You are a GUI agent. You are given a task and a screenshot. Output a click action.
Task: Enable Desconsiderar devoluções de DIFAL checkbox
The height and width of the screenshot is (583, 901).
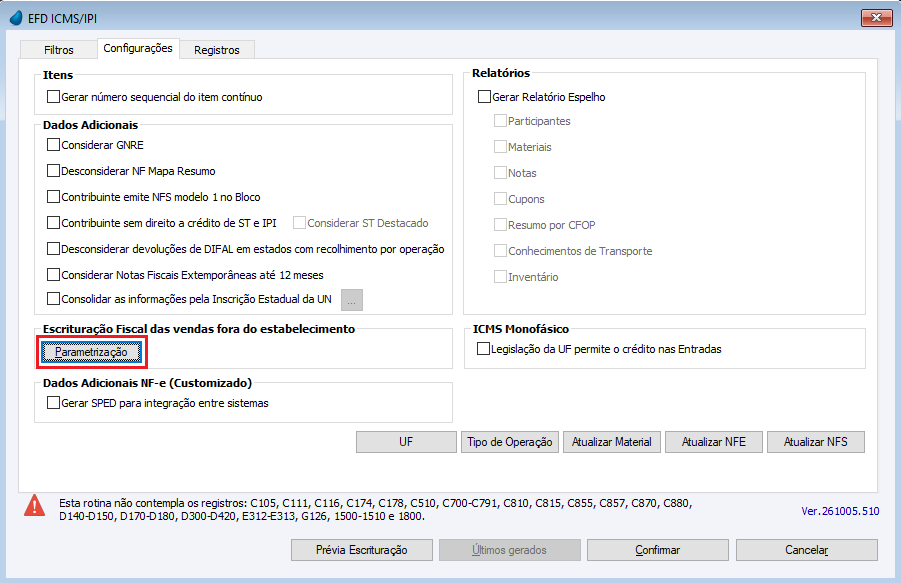click(53, 249)
